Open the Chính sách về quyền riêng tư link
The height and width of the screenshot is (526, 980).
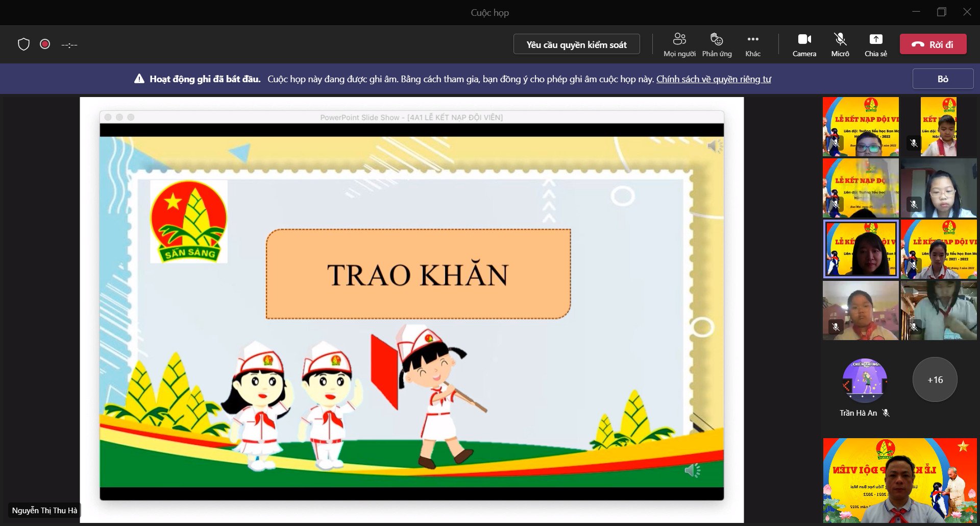click(x=713, y=79)
